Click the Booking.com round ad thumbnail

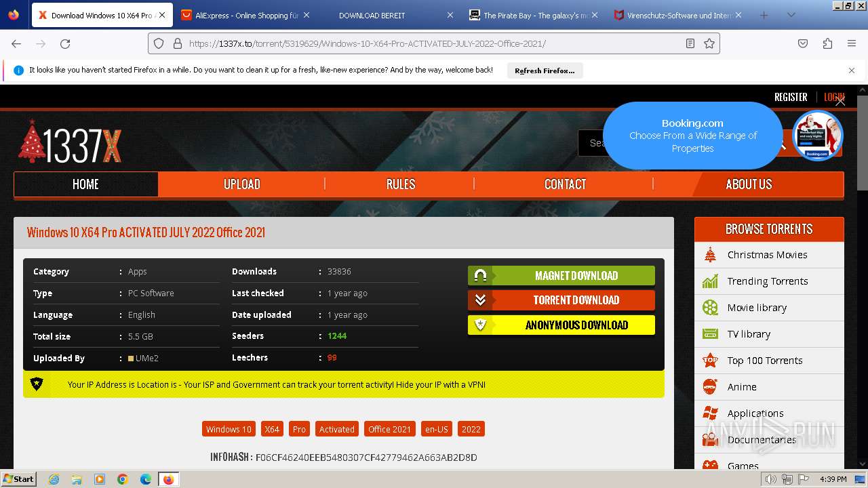(817, 136)
